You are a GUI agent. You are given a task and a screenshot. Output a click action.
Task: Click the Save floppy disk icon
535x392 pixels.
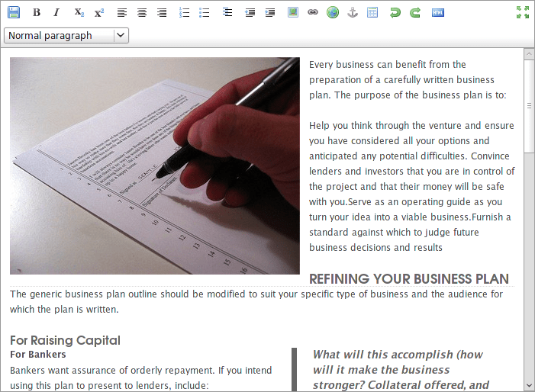pos(14,13)
